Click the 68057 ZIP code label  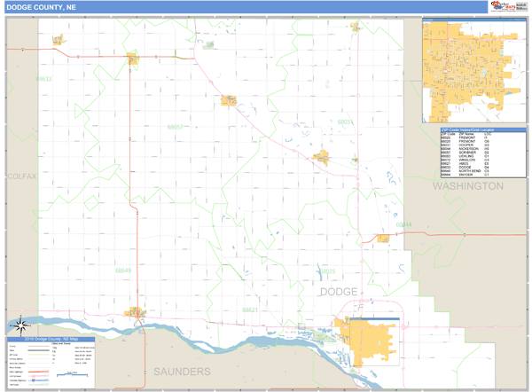point(176,127)
